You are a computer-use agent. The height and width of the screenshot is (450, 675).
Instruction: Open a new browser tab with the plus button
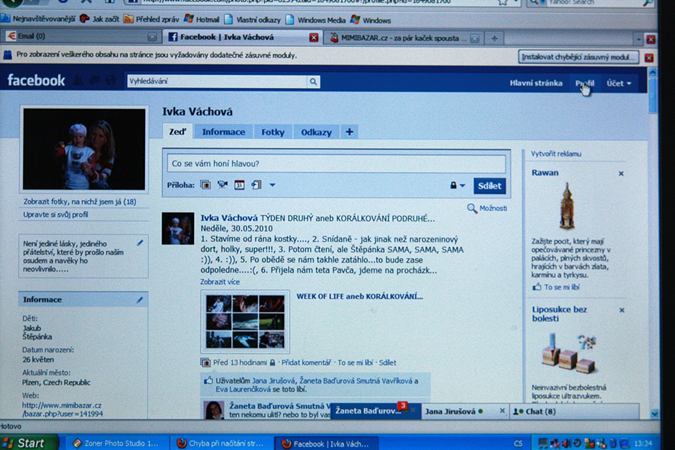[x=494, y=38]
